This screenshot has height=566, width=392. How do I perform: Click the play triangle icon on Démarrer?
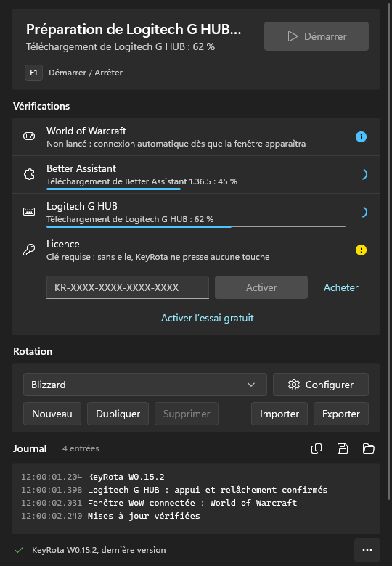pos(293,36)
